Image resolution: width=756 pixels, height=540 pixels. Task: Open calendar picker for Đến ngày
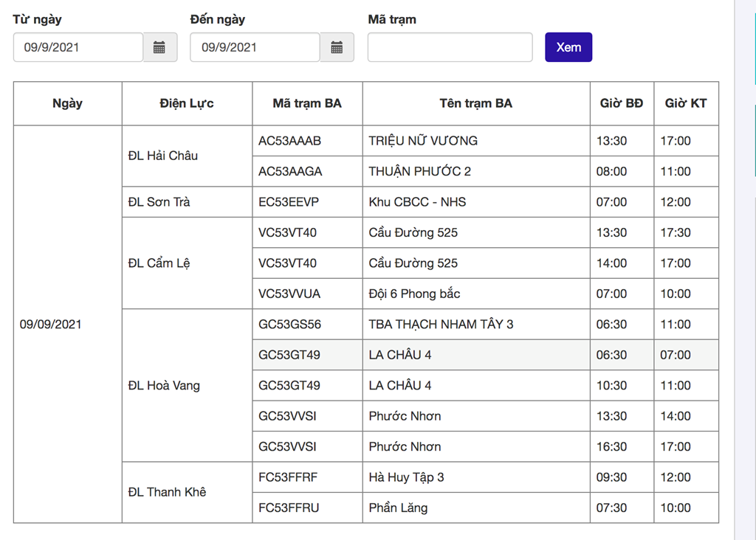[x=337, y=47]
